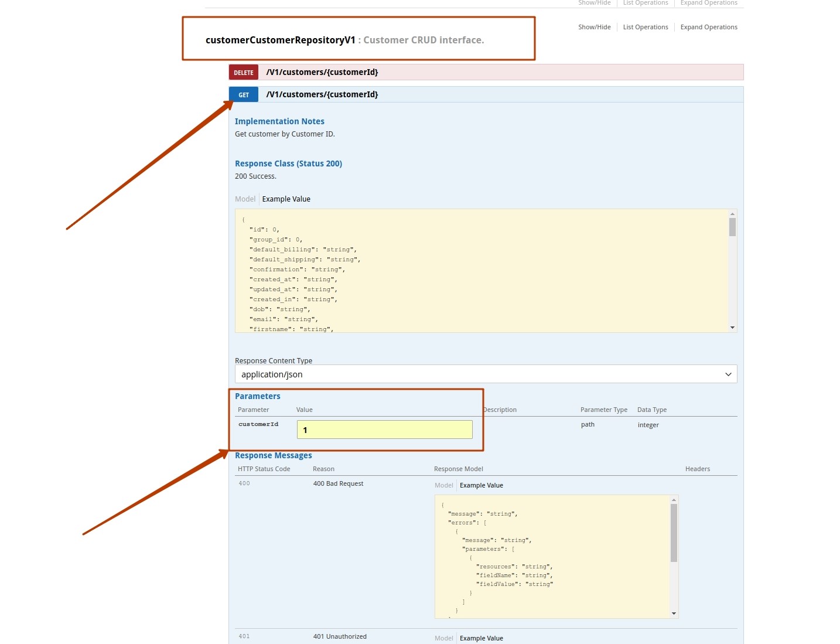
Task: Expand the DELETE /V1/customers/{customerId} operation
Action: [x=322, y=73]
